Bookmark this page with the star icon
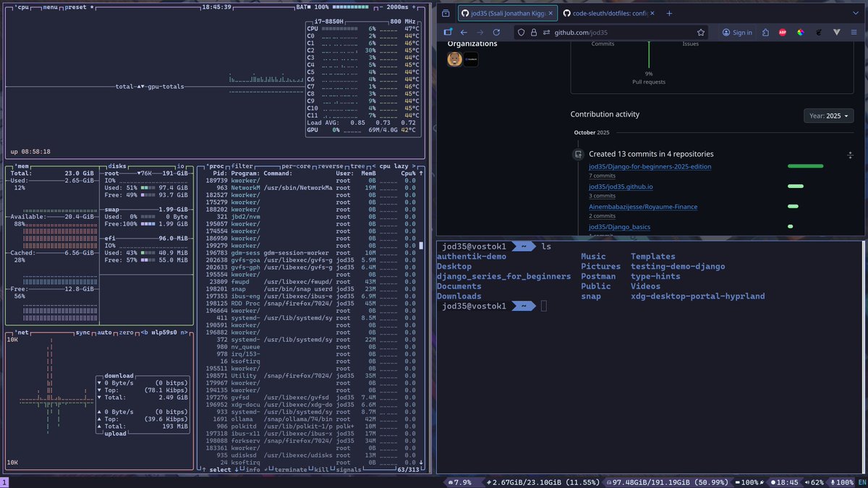The image size is (868, 488). [700, 32]
